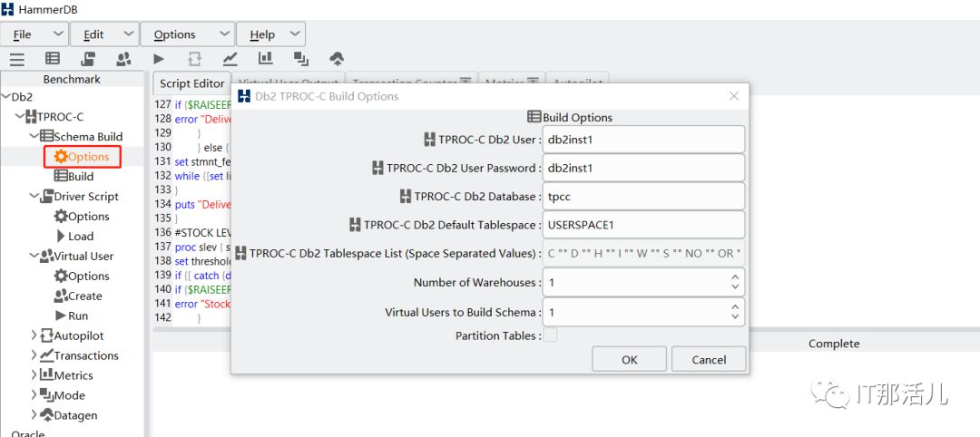Select the Autopilot tree label
This screenshot has height=437, width=980.
coord(79,335)
